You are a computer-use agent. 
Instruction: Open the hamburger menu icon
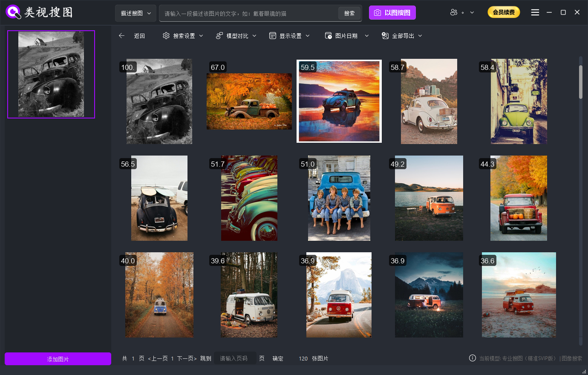535,12
